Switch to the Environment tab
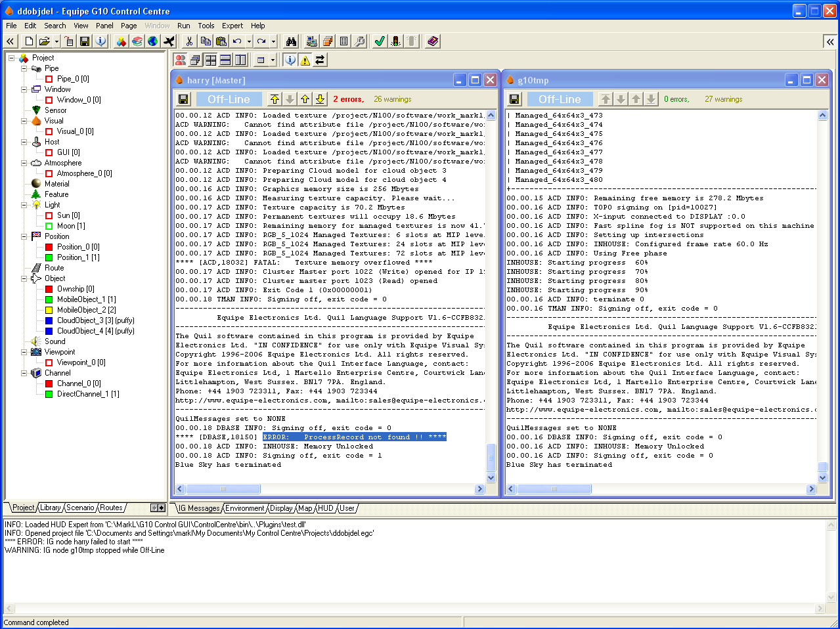Screen dimensions: 840x629 [x=244, y=508]
